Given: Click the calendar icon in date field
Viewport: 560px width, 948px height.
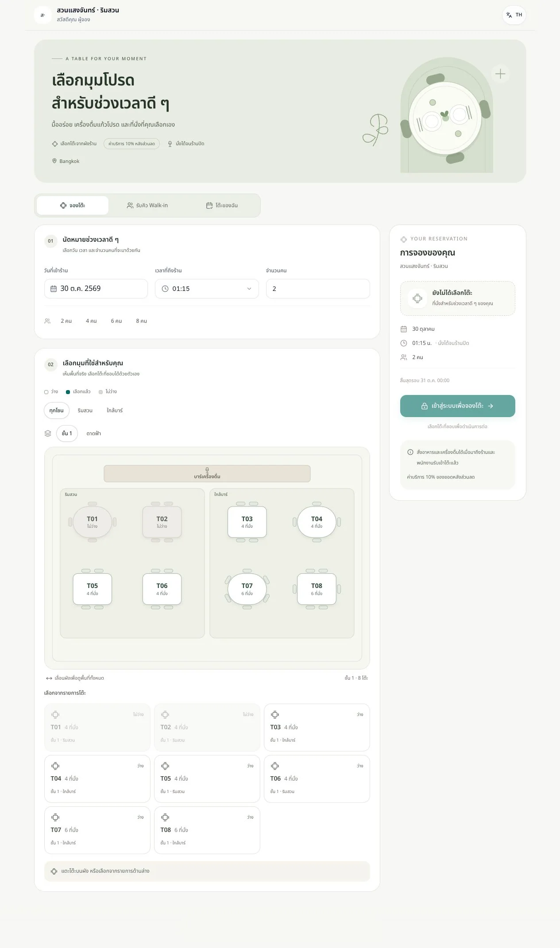Looking at the screenshot, I should tap(54, 289).
